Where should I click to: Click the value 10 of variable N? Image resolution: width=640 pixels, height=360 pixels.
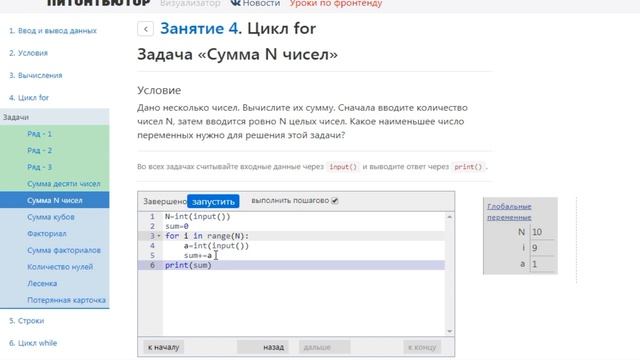[x=537, y=232]
